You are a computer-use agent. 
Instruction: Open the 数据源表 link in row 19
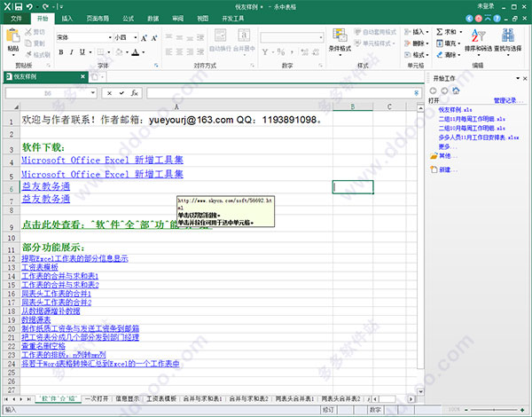tap(36, 320)
